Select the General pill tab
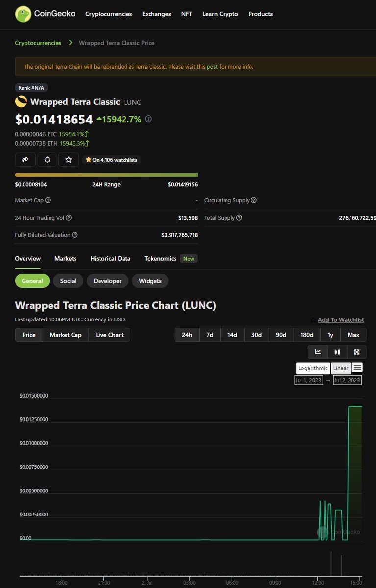This screenshot has width=376, height=588. click(32, 281)
